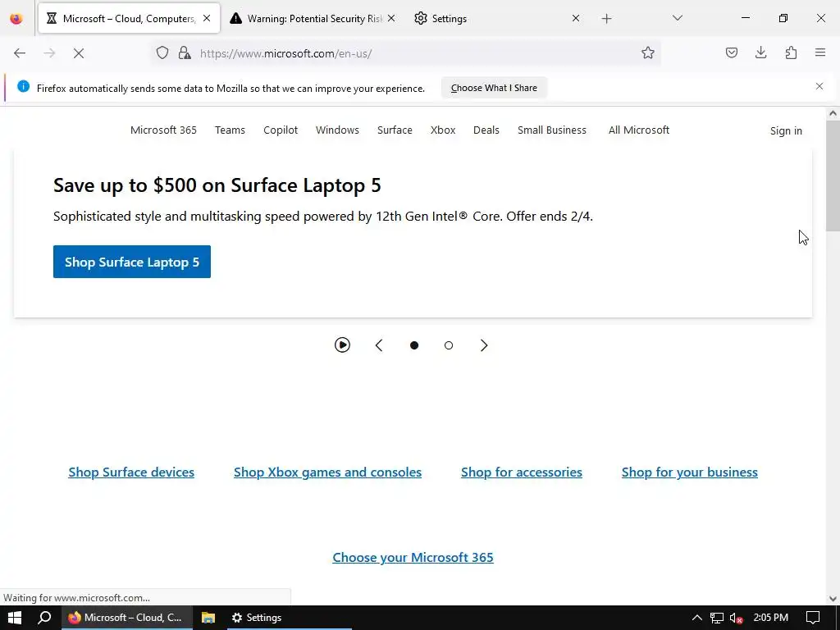Open File Explorer from the taskbar
Viewport: 840px width, 630px height.
tap(208, 618)
